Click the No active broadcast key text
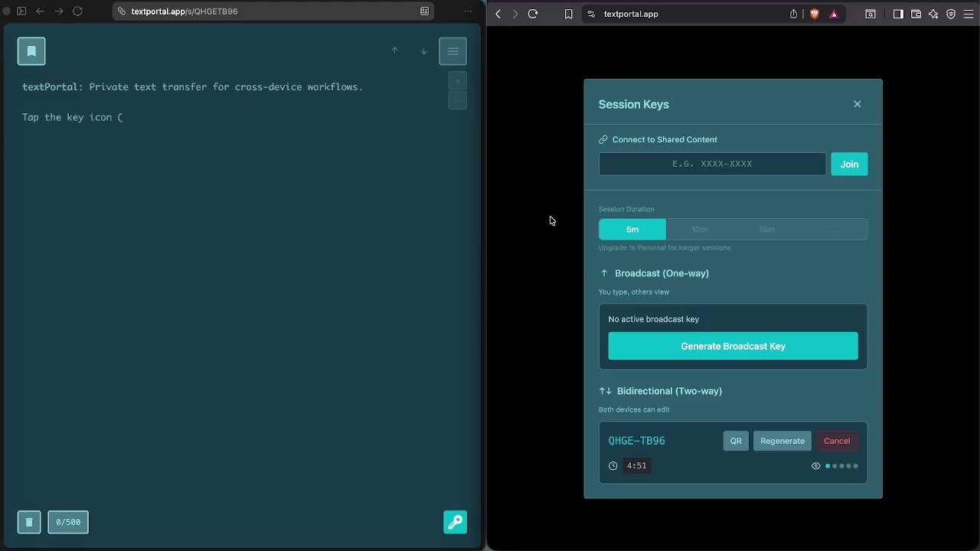The image size is (980, 551). pos(653,319)
